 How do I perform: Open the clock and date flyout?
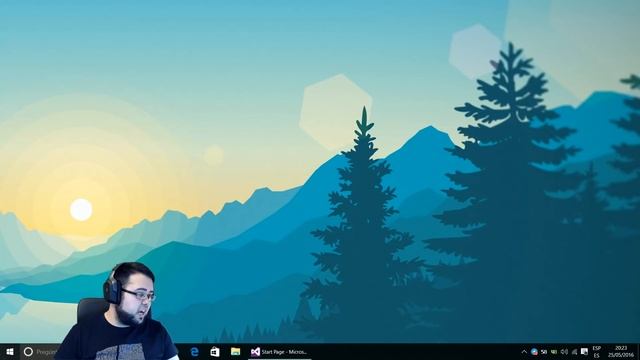[x=621, y=351]
